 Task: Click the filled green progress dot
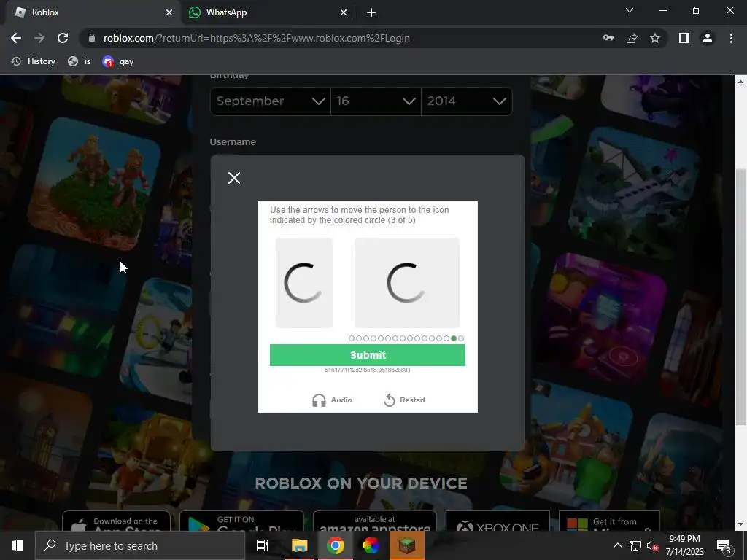[454, 338]
